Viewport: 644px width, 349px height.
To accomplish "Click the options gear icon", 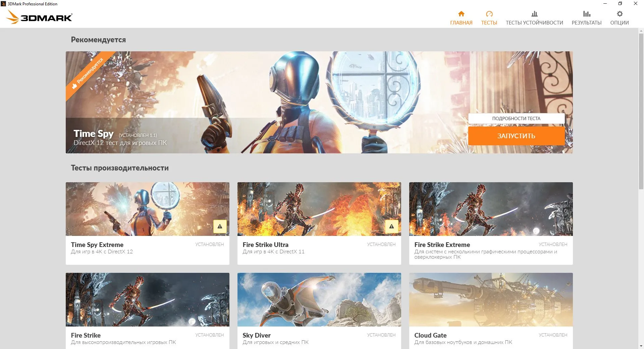I will pyautogui.click(x=620, y=14).
